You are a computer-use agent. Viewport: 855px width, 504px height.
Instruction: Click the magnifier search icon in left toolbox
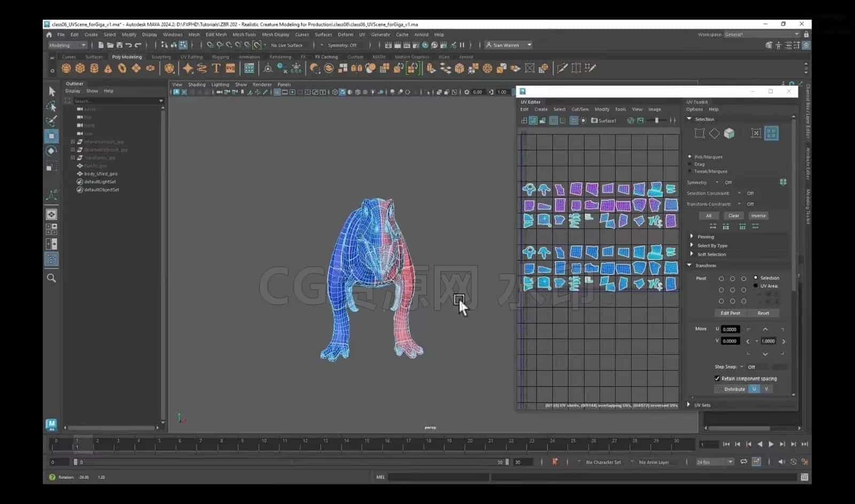(x=51, y=278)
